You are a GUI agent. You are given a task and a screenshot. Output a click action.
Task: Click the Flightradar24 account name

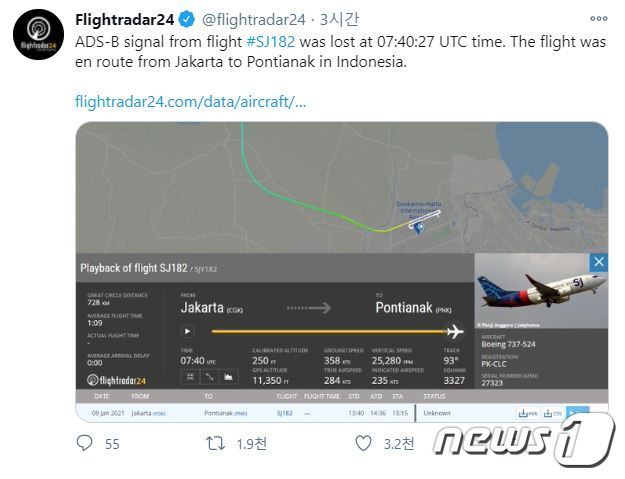pyautogui.click(x=125, y=19)
